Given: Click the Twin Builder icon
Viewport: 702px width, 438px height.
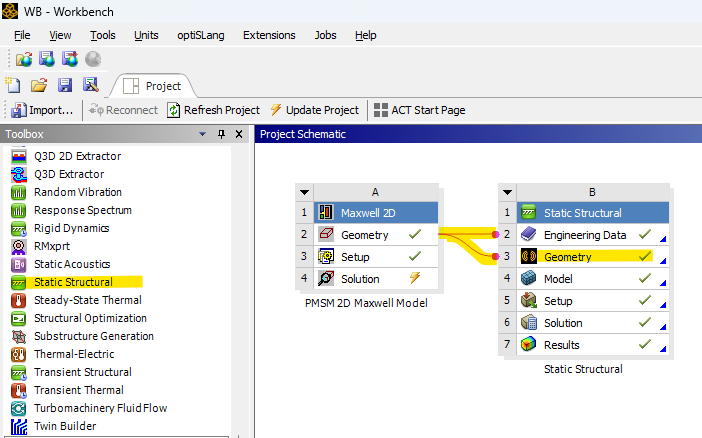Looking at the screenshot, I should tap(19, 426).
